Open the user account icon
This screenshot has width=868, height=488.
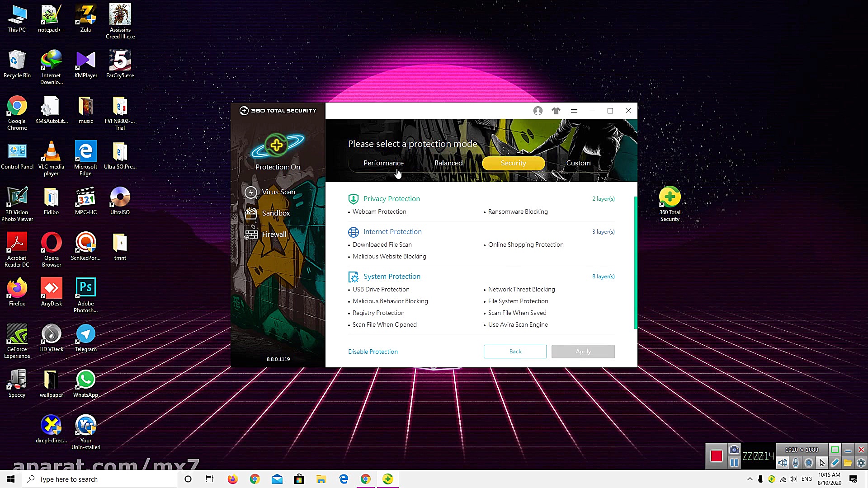tap(538, 111)
